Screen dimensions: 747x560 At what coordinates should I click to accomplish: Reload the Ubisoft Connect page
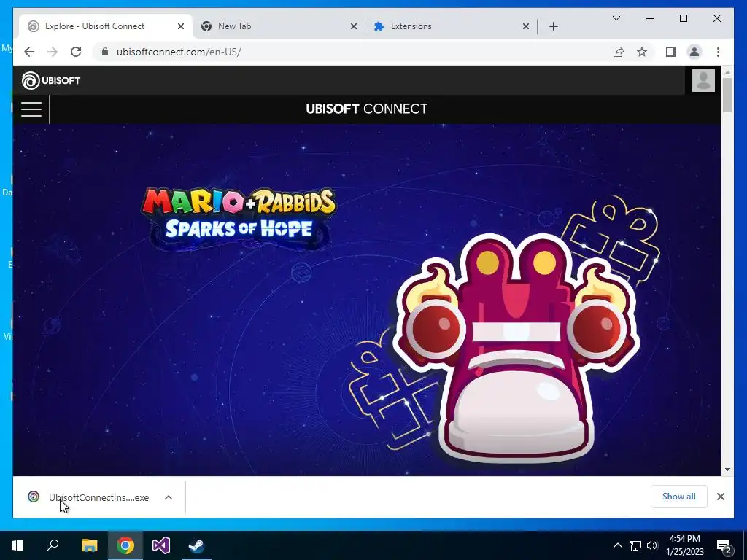[76, 52]
